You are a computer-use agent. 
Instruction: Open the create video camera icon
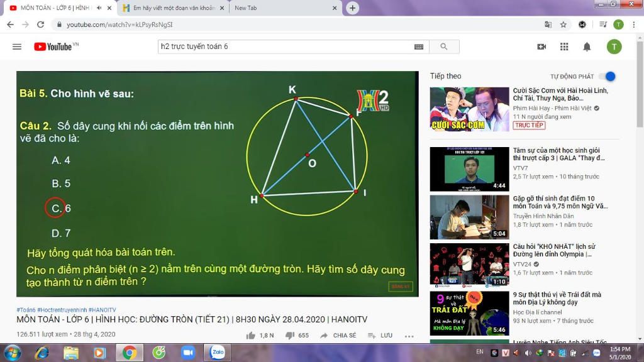coord(541,47)
